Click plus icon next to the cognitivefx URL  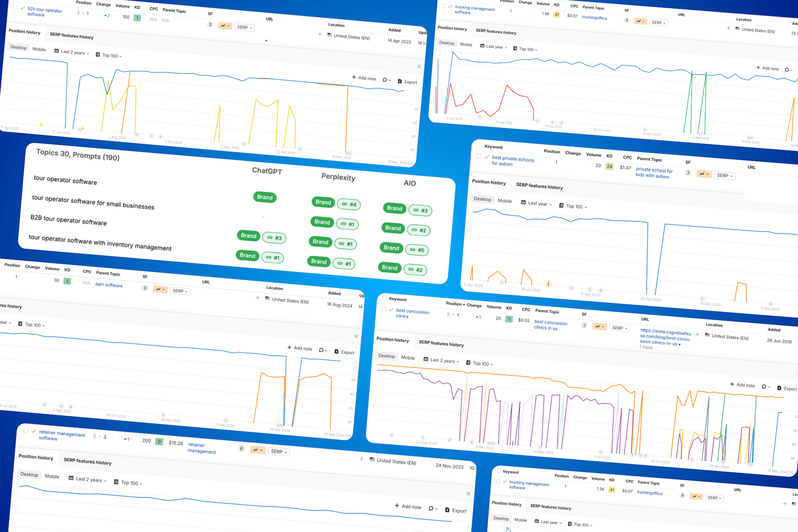click(x=697, y=334)
